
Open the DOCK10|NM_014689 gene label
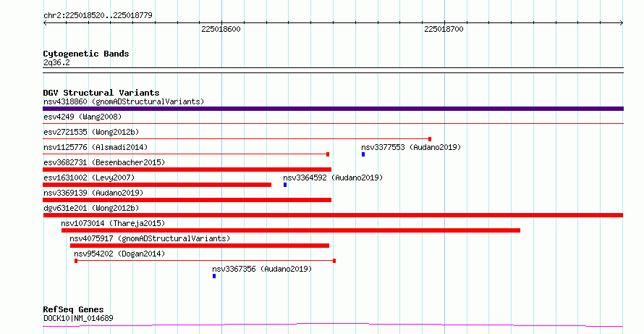[x=78, y=318]
